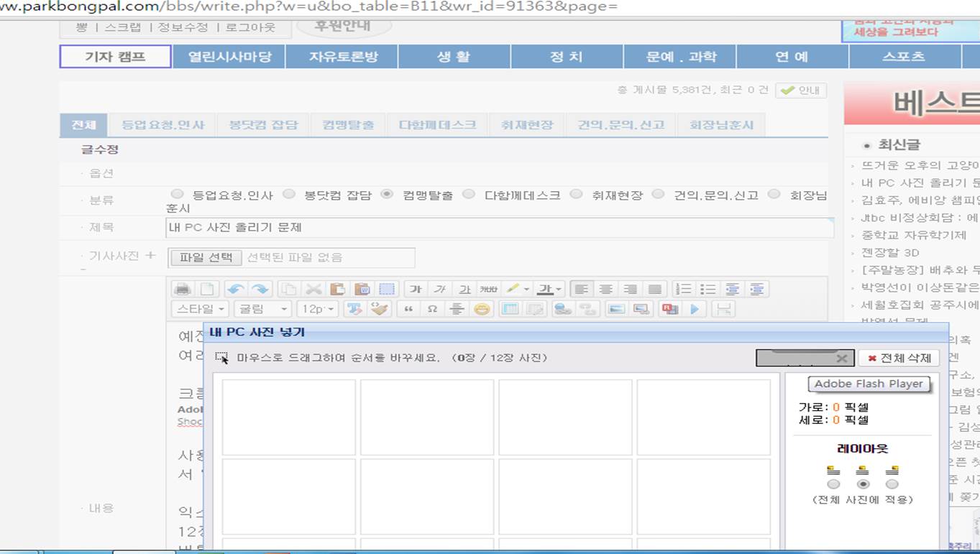Select the 취재현장 category radio button
The image size is (980, 554).
tap(576, 194)
